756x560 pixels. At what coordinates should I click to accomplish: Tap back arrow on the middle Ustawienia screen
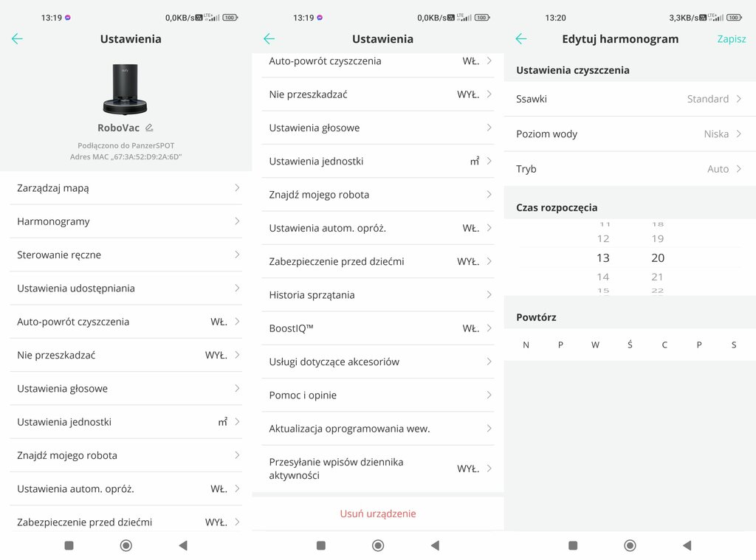(269, 39)
